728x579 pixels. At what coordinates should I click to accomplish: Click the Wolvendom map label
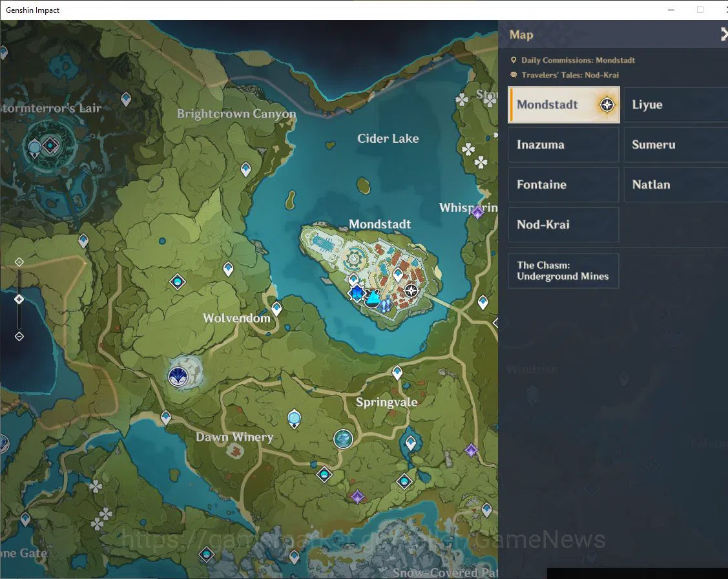tap(236, 318)
